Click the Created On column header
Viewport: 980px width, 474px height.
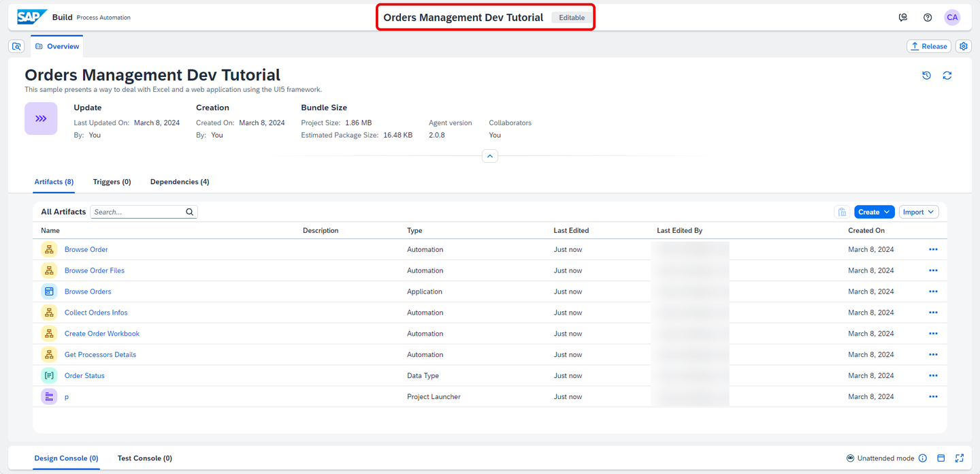(866, 231)
